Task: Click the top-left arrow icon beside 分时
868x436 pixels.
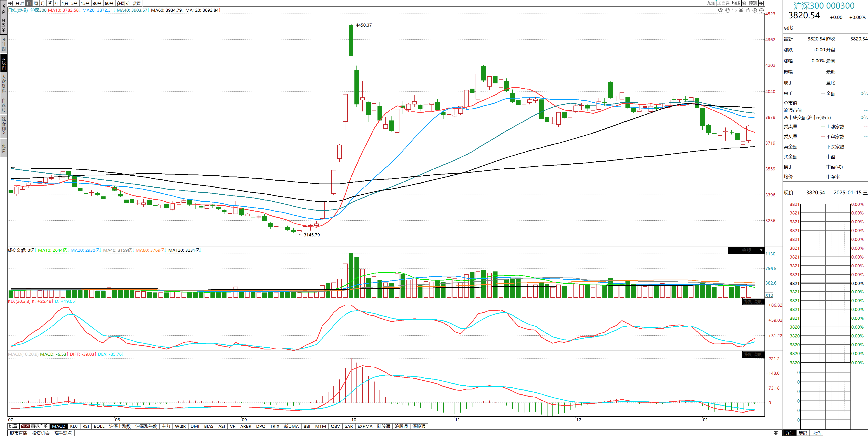Action: tap(11, 3)
